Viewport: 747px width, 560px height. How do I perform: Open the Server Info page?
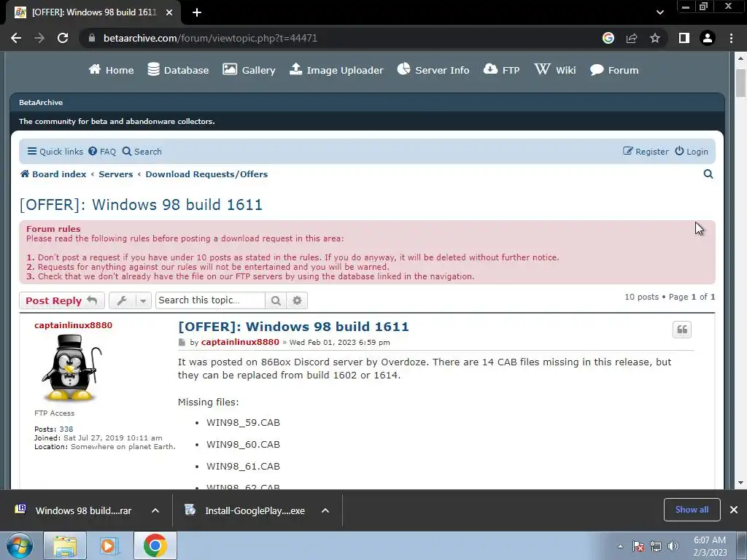click(x=433, y=70)
